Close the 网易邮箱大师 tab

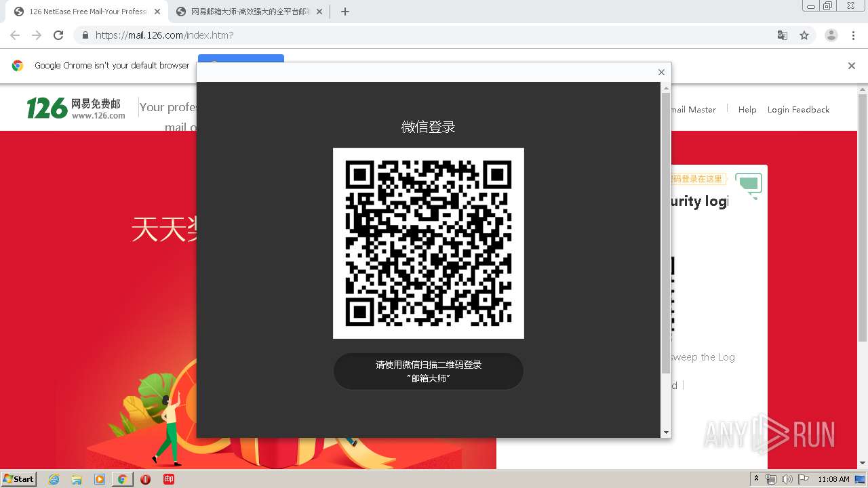(319, 12)
